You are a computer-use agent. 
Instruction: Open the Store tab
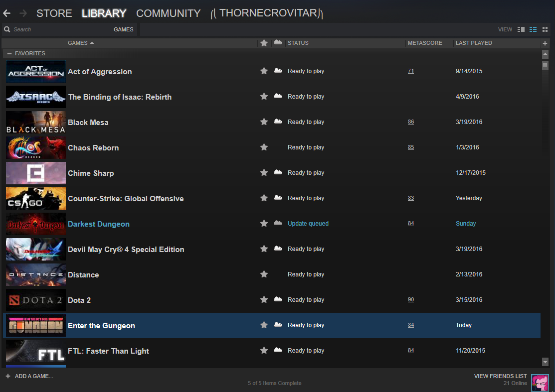54,13
